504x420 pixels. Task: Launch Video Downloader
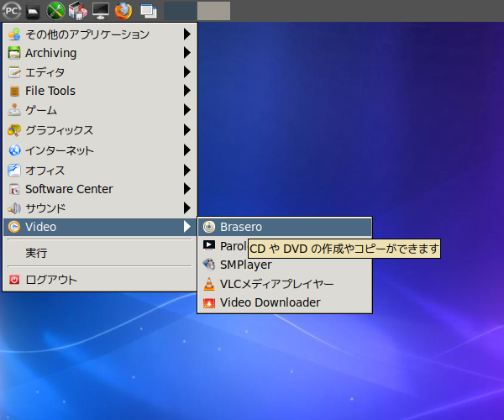(x=285, y=302)
